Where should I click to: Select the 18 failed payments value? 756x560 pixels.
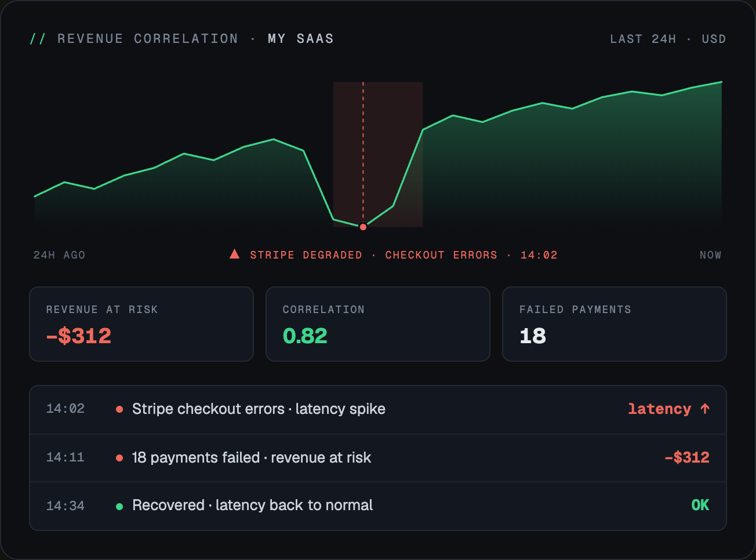pos(533,336)
